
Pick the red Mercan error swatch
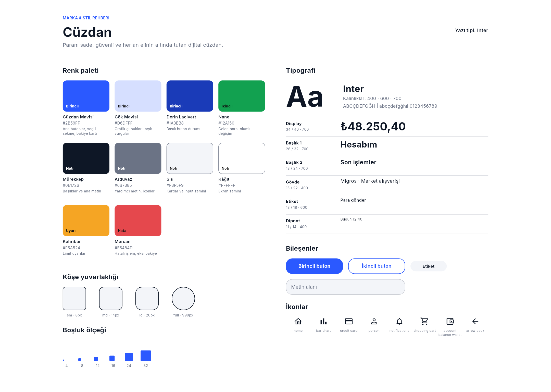[x=138, y=220]
